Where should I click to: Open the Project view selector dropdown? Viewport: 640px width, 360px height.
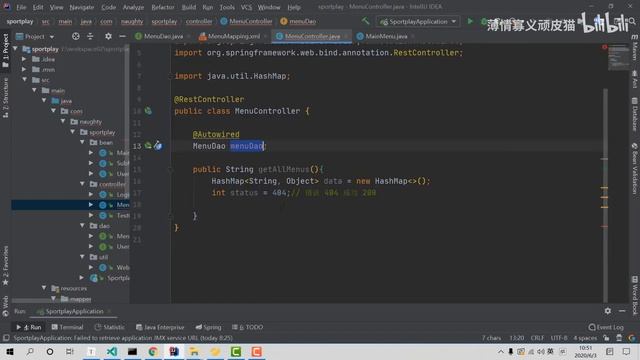[35, 37]
